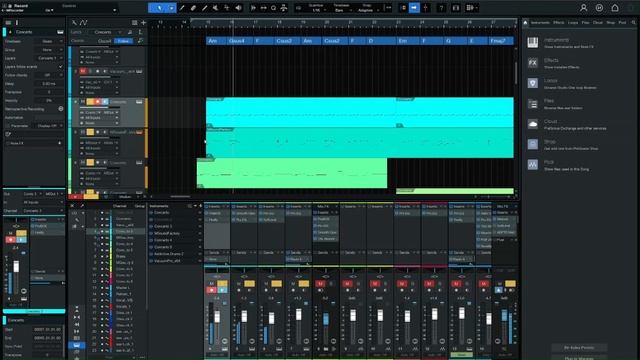Image resolution: width=640 pixels, height=360 pixels.
Task: Toggle Layers follow events checkbox
Action: point(61,67)
